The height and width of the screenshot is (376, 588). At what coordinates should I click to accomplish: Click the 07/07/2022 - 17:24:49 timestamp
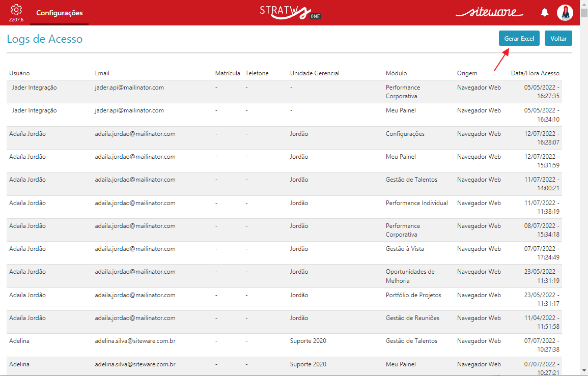(542, 253)
